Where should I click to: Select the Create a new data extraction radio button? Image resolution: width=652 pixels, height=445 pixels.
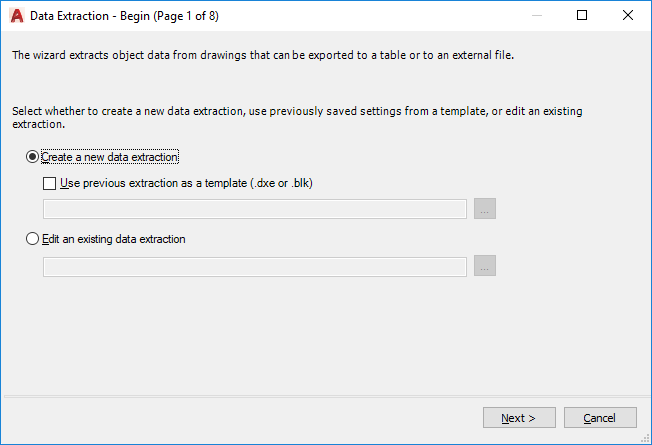click(x=33, y=157)
